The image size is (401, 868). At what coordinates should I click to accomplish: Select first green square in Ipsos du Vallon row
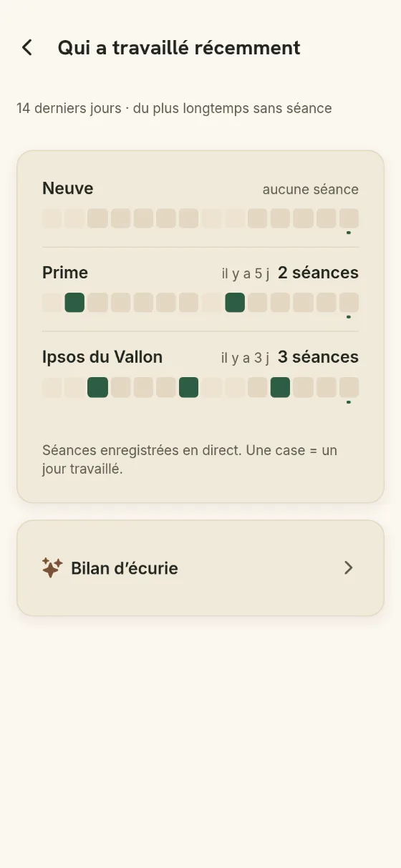click(97, 387)
